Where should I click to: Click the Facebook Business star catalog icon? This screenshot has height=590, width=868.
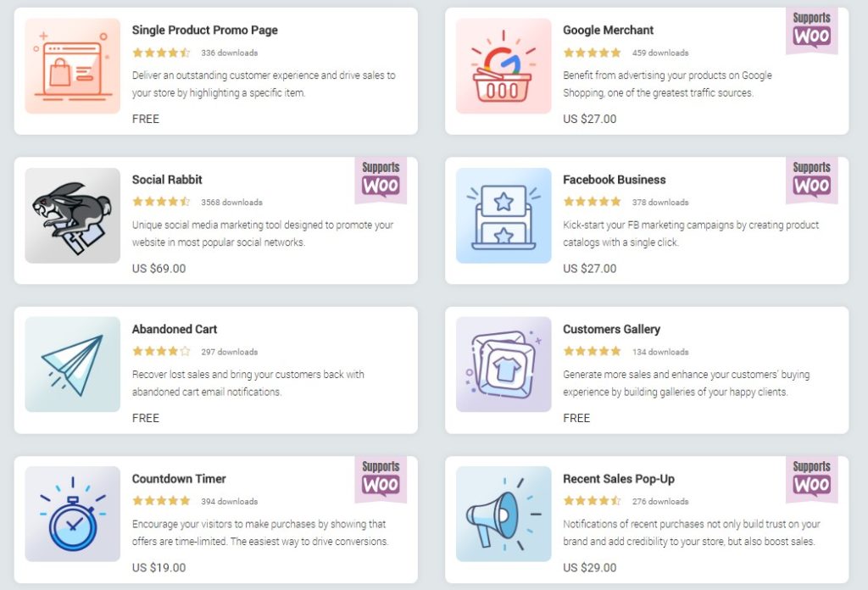[504, 215]
